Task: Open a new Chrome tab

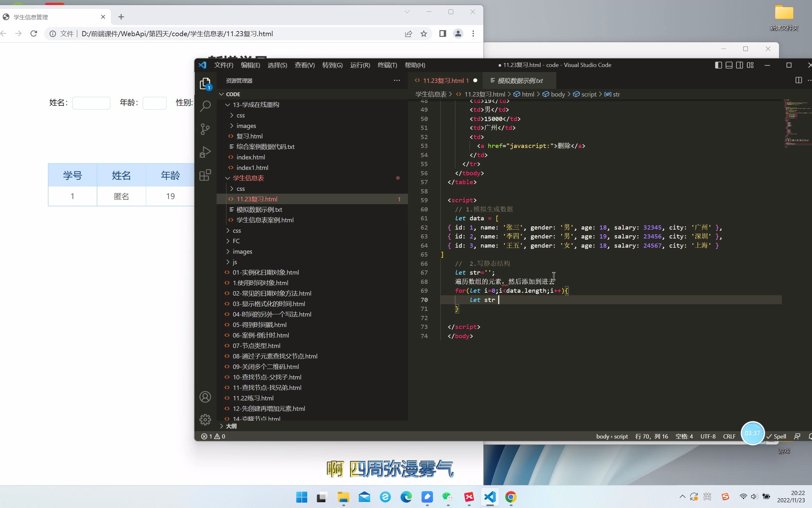Action: pos(121,17)
